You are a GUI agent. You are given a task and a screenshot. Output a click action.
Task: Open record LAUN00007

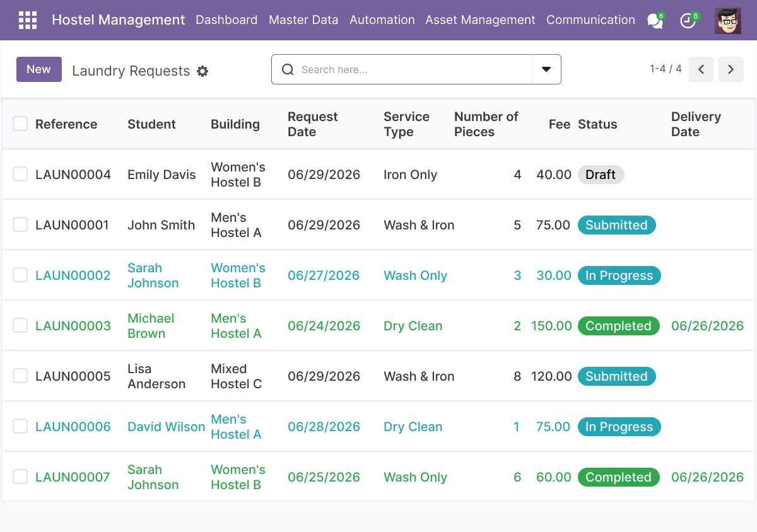tap(73, 477)
